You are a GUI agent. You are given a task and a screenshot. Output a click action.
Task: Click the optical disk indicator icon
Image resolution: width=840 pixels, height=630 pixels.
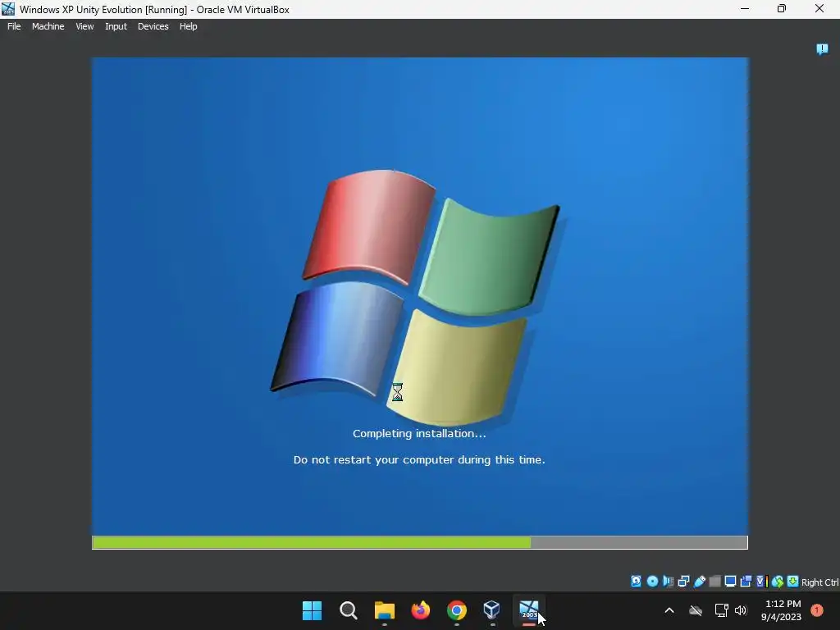click(652, 582)
